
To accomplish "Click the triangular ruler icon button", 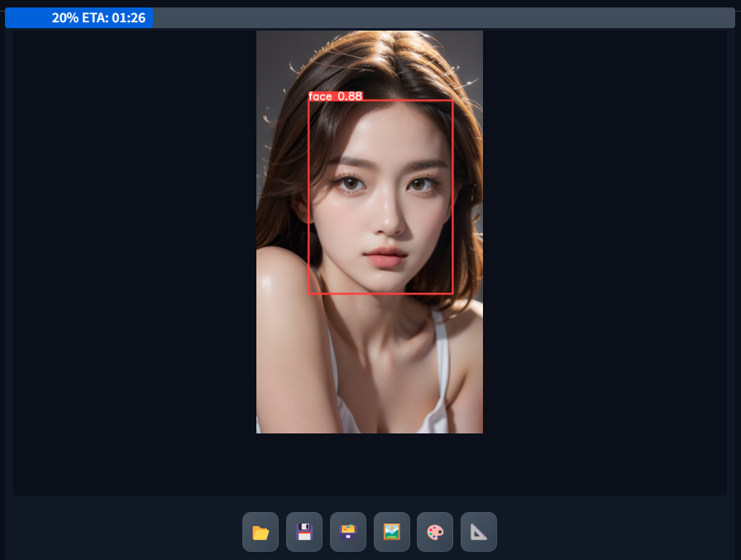I will [x=479, y=532].
